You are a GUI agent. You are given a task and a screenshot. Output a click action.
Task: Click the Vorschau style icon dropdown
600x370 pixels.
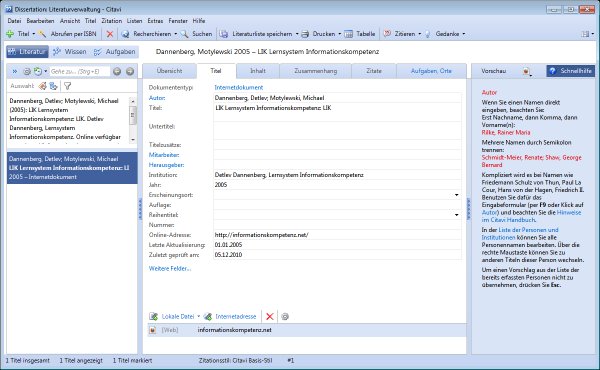pyautogui.click(x=527, y=72)
